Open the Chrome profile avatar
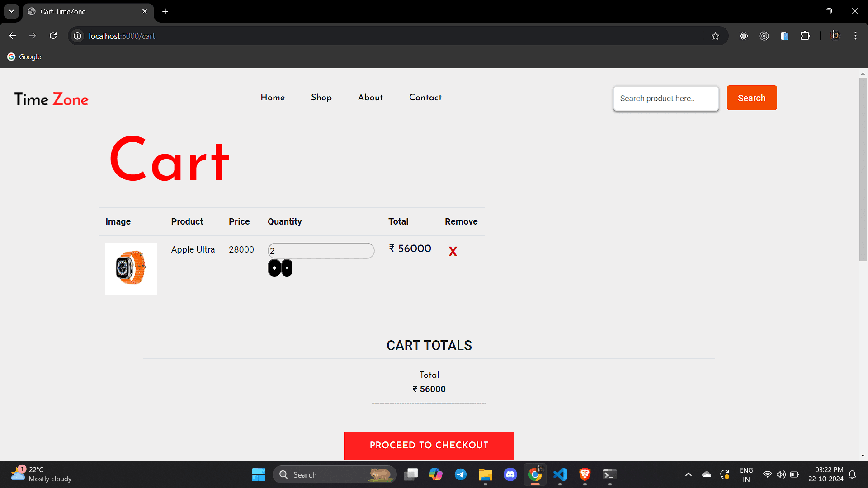 (x=835, y=36)
